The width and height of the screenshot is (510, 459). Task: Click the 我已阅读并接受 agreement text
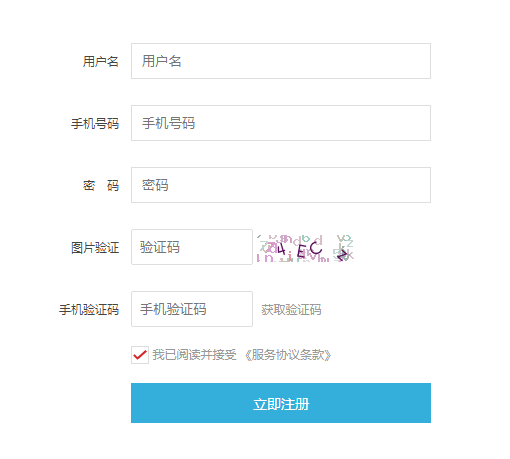[194, 355]
